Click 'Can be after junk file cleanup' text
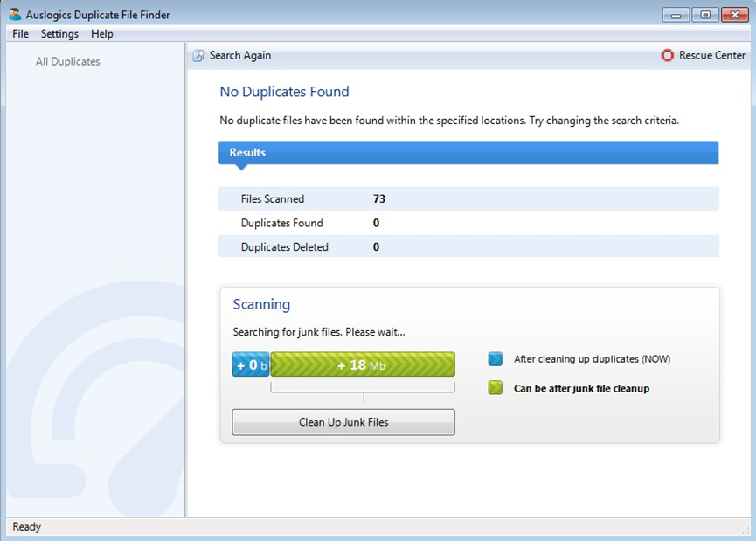Screen dimensions: 756x541 (x=581, y=388)
